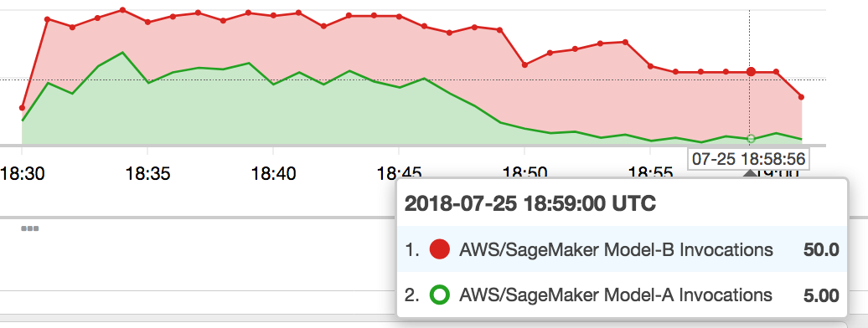The width and height of the screenshot is (868, 328).
Task: Click the gray triangle marker under timestamp
Action: (x=749, y=173)
